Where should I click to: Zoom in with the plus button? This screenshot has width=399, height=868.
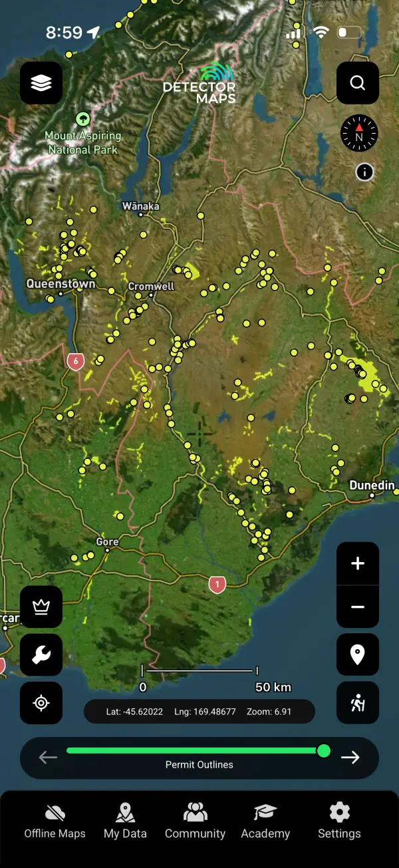click(358, 564)
